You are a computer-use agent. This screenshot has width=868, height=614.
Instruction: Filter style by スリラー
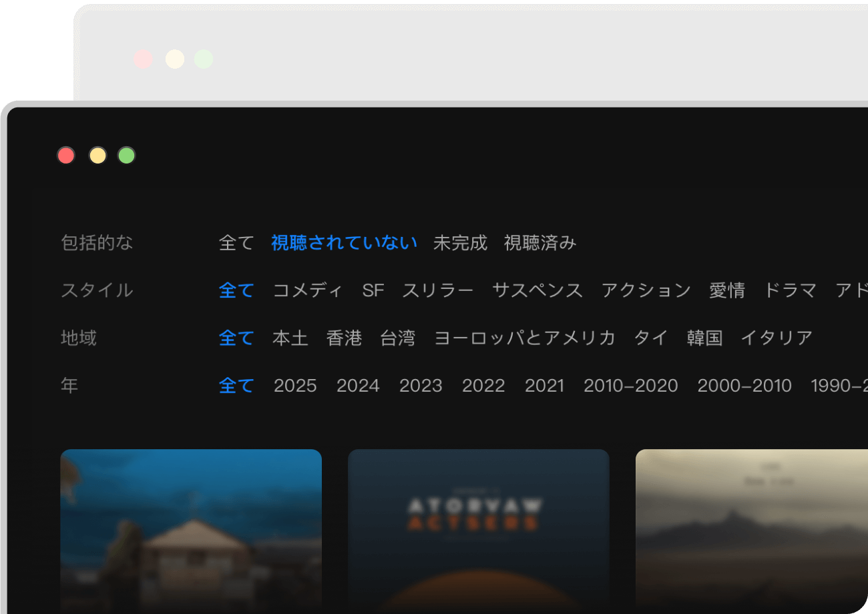tap(437, 290)
